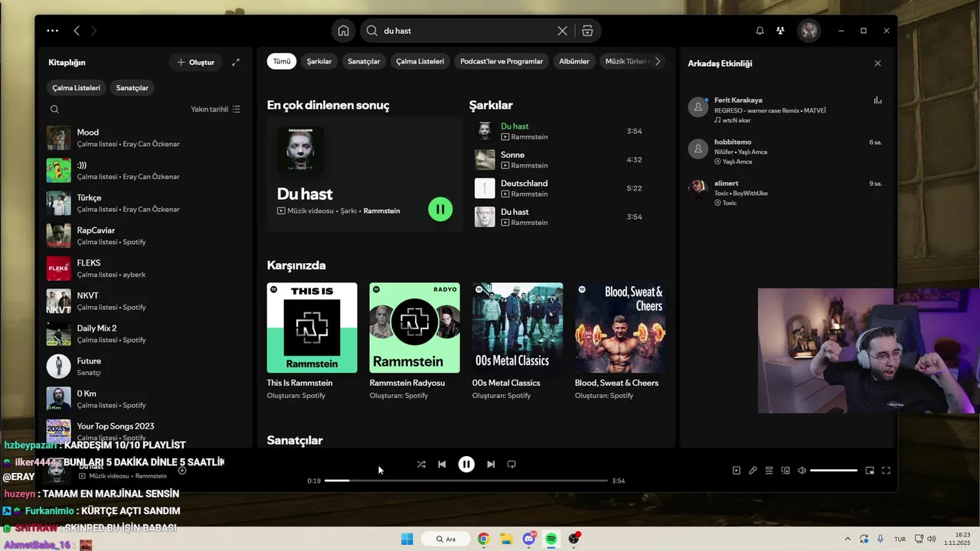The image size is (980, 551).
Task: Open the friend activity icon in header
Action: (780, 31)
